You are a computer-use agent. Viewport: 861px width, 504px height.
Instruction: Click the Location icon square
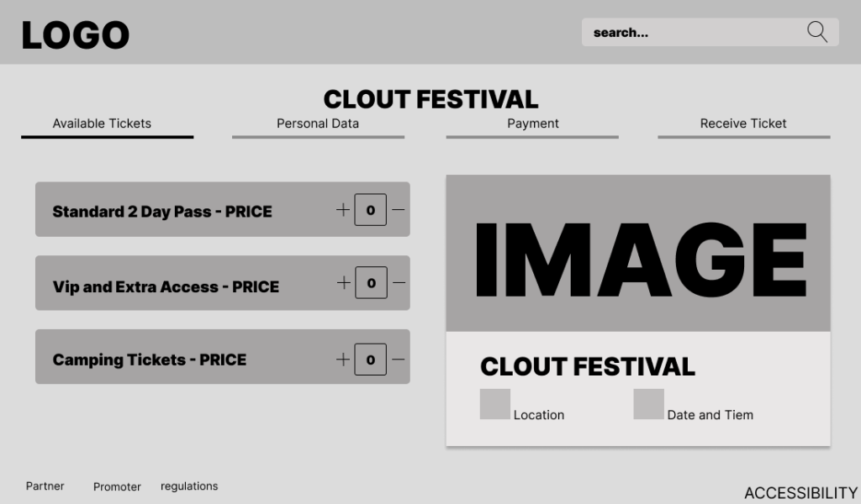(x=494, y=404)
